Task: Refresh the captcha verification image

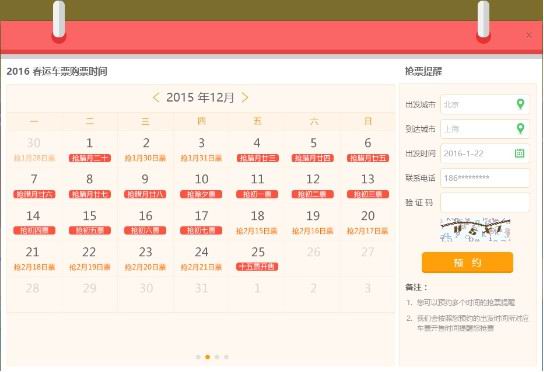Action: (475, 229)
